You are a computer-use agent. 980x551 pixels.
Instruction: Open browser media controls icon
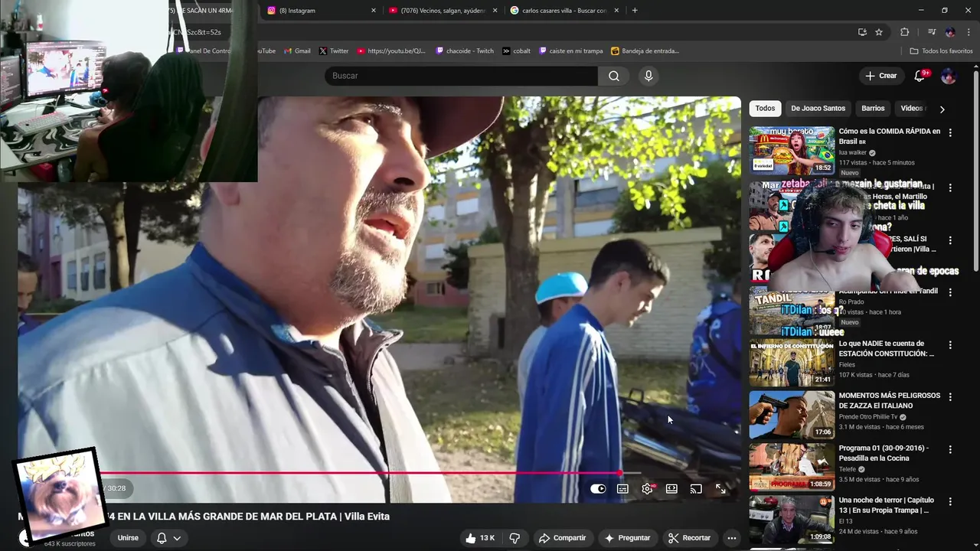(x=932, y=32)
